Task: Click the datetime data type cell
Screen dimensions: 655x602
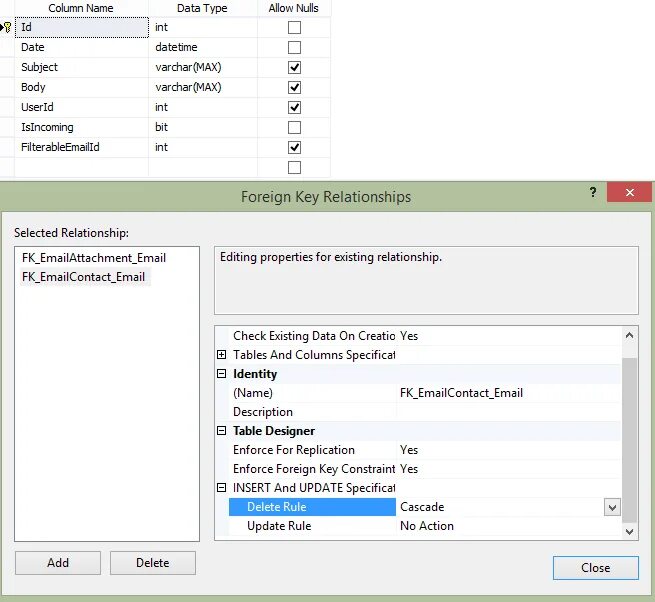Action: coord(203,47)
